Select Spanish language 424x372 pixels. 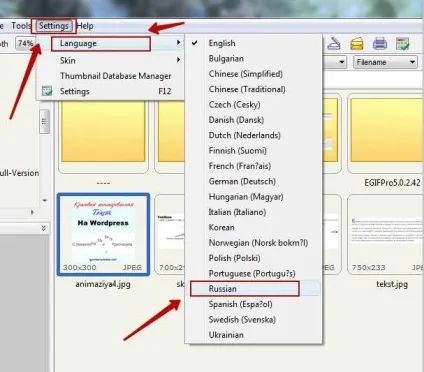pyautogui.click(x=254, y=304)
